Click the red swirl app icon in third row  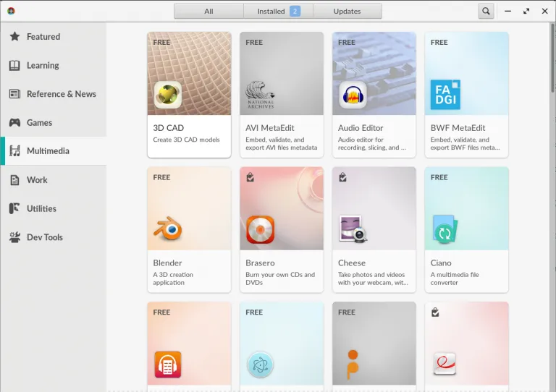[x=445, y=364]
